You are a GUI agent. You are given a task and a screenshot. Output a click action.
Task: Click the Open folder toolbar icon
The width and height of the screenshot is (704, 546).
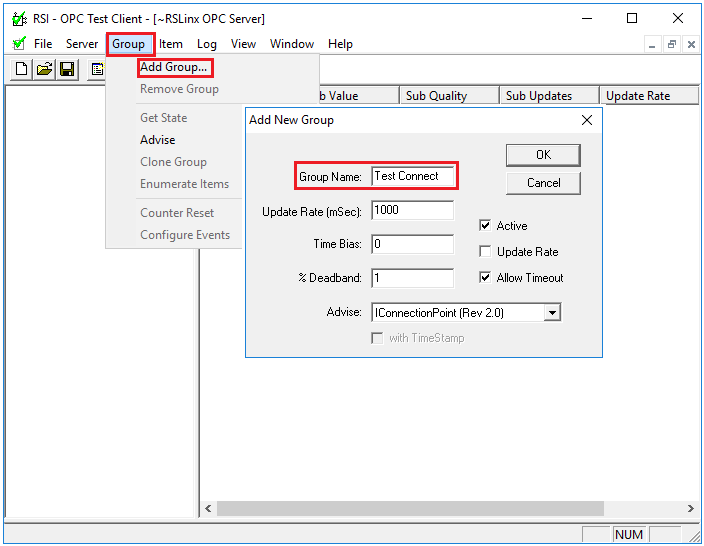44,70
